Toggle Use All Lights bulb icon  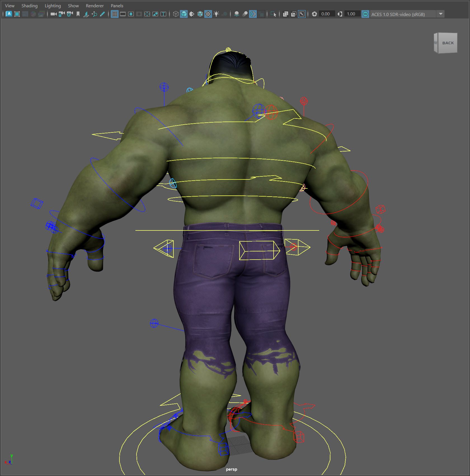(x=216, y=14)
